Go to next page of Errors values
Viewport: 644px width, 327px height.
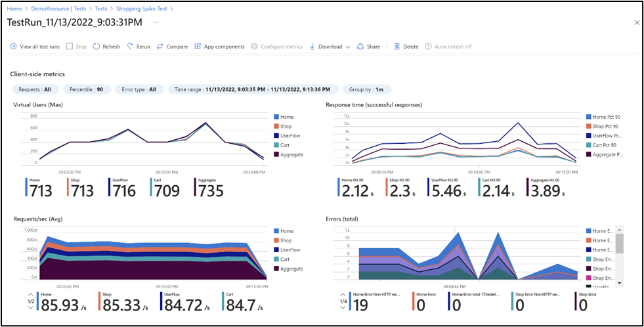[343, 308]
